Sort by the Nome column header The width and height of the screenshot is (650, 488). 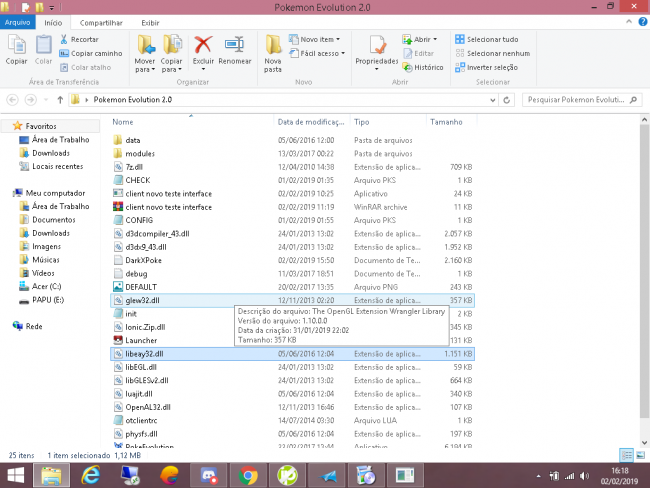click(123, 122)
